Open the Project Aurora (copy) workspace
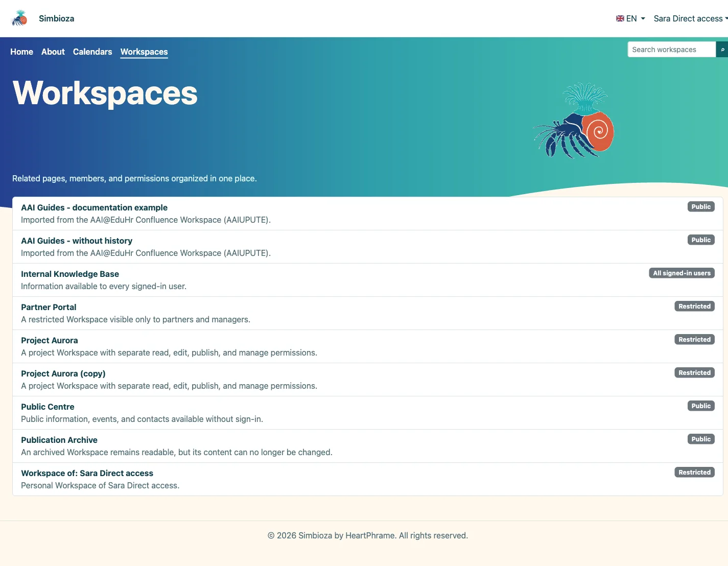Screen dimensions: 728x566 63,373
